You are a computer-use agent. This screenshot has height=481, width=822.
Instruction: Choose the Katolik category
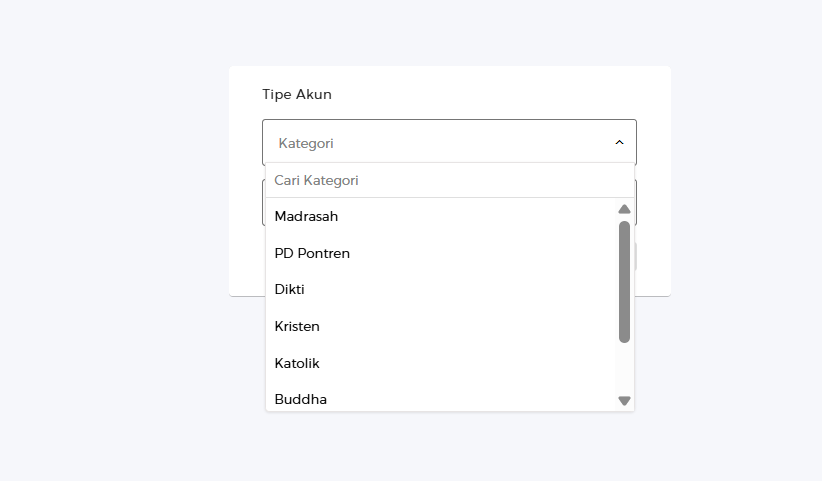click(x=297, y=363)
